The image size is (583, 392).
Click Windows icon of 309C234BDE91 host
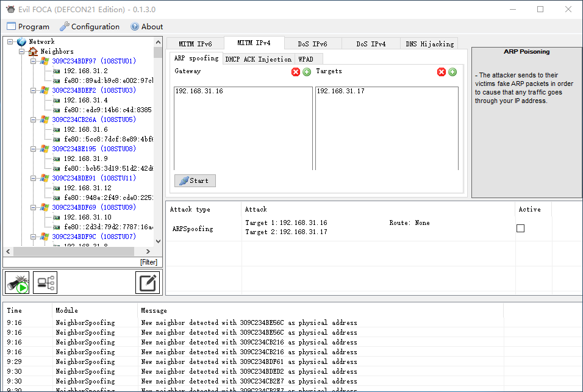(45, 179)
